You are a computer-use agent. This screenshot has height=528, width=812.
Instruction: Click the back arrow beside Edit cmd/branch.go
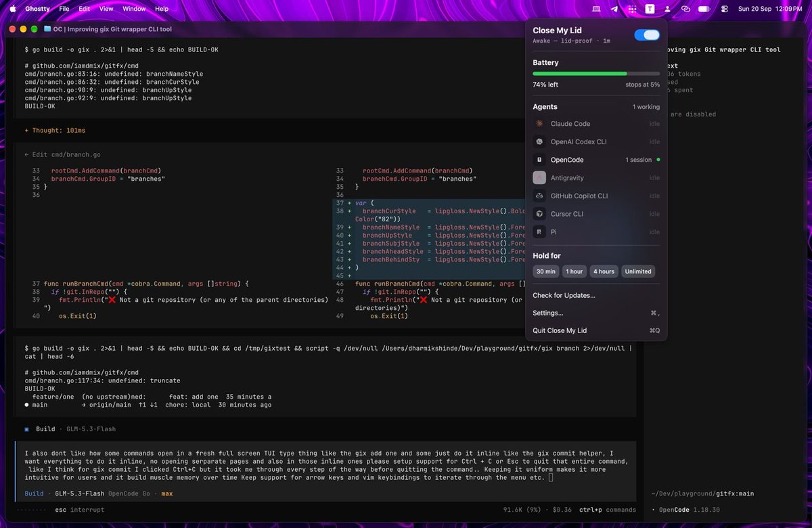pos(26,154)
